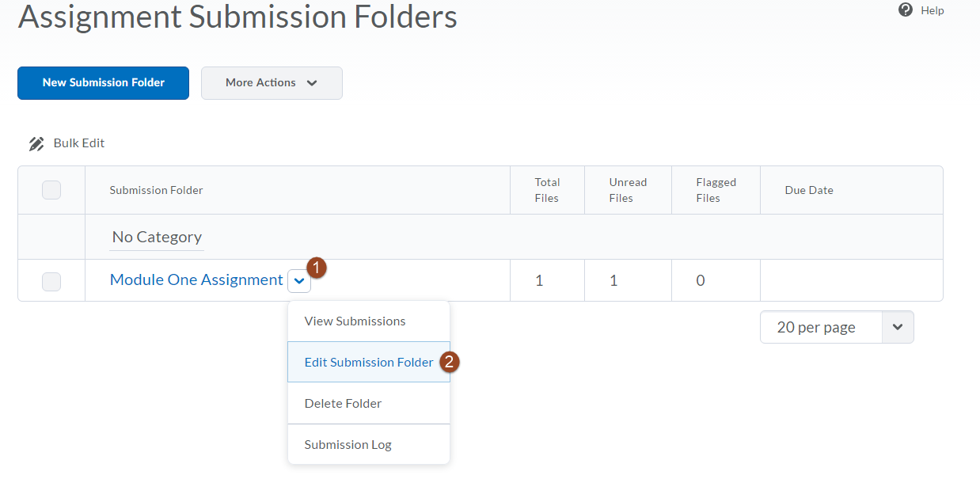Toggle the select-all checkbox in table header
Image resolution: width=980 pixels, height=498 pixels.
point(51,190)
